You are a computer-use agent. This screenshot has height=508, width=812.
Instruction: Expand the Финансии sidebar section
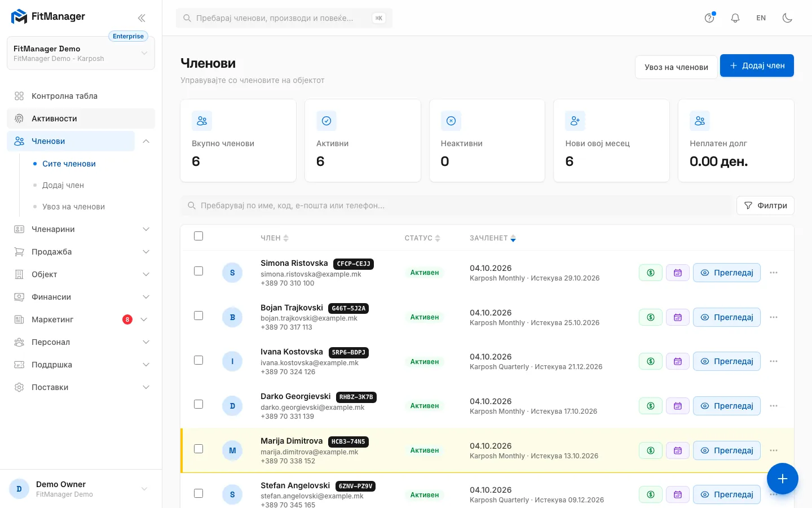(x=81, y=297)
